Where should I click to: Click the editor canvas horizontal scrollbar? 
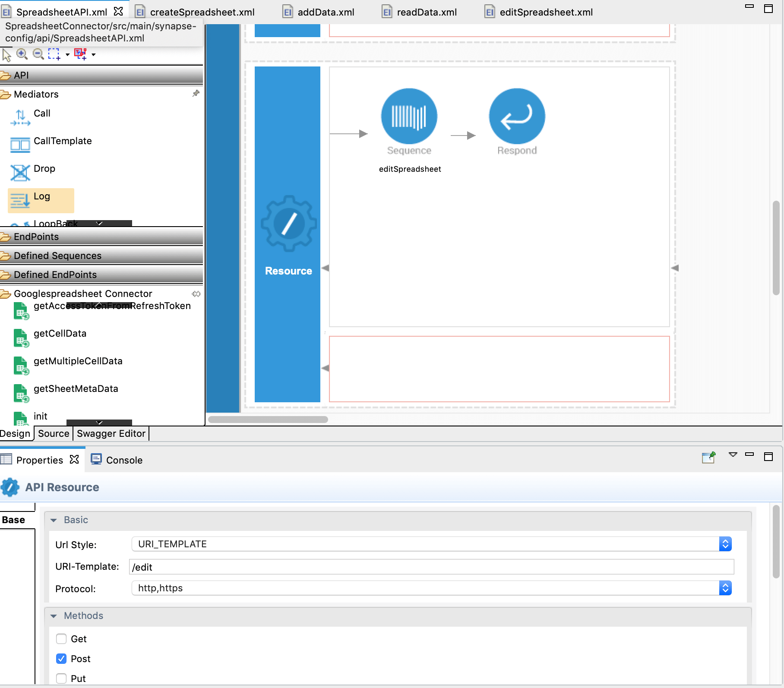coord(268,420)
